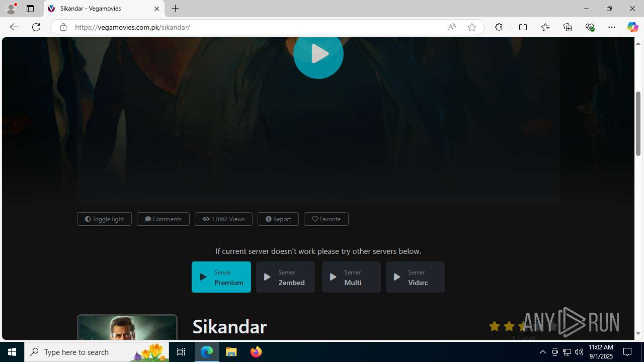
Task: Open File Explorer from taskbar
Action: click(x=231, y=352)
